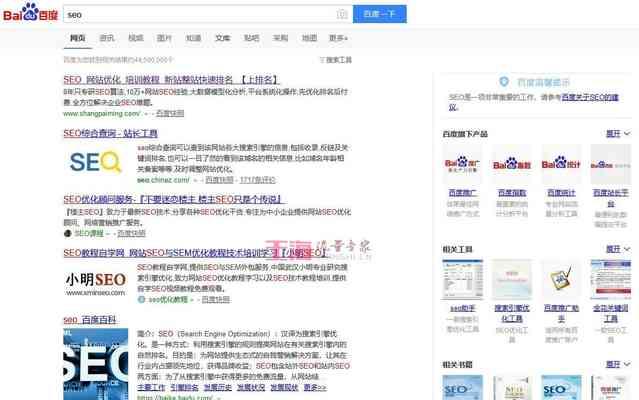Click the 百度统计 logo icon
This screenshot has height=400, width=639.
pyautogui.click(x=561, y=164)
